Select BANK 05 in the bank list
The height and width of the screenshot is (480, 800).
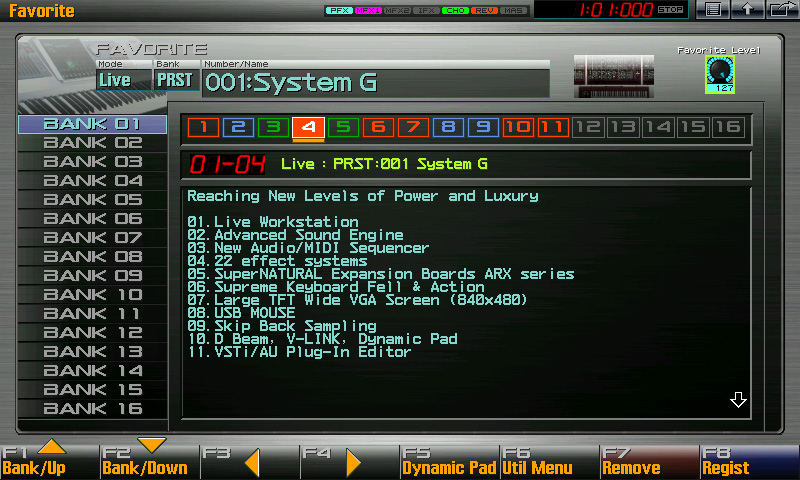point(92,199)
